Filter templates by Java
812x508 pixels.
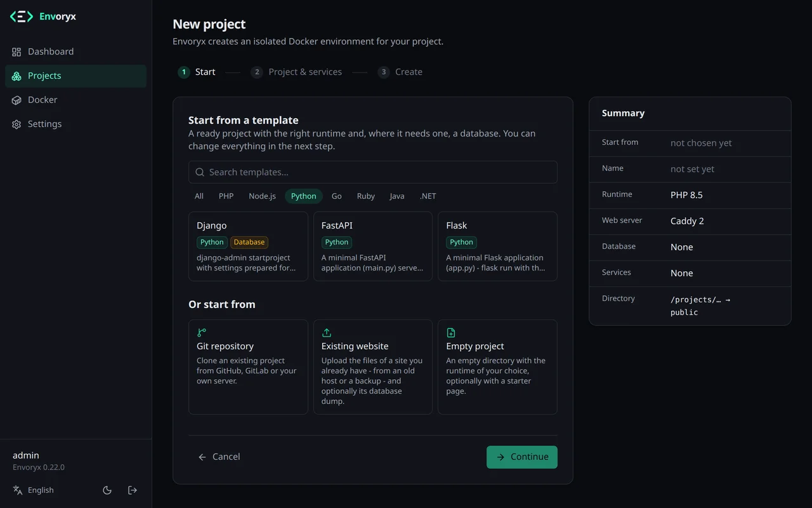click(397, 196)
